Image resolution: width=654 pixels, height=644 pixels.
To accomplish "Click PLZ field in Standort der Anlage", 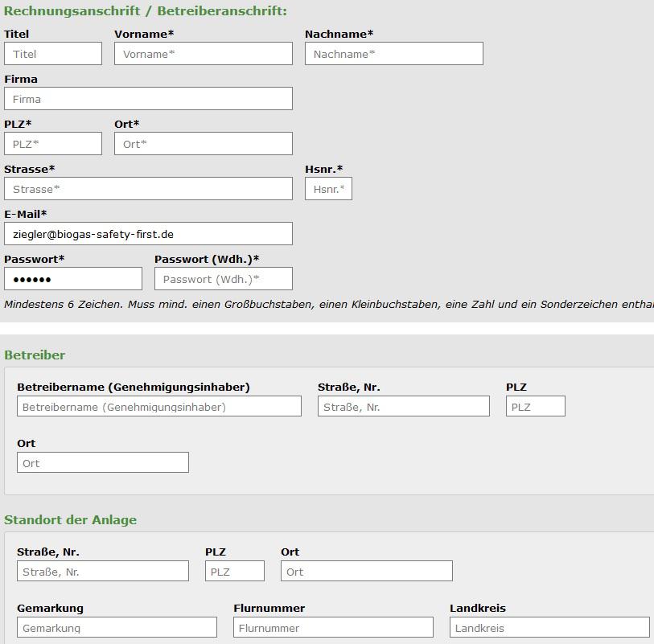I will point(234,572).
